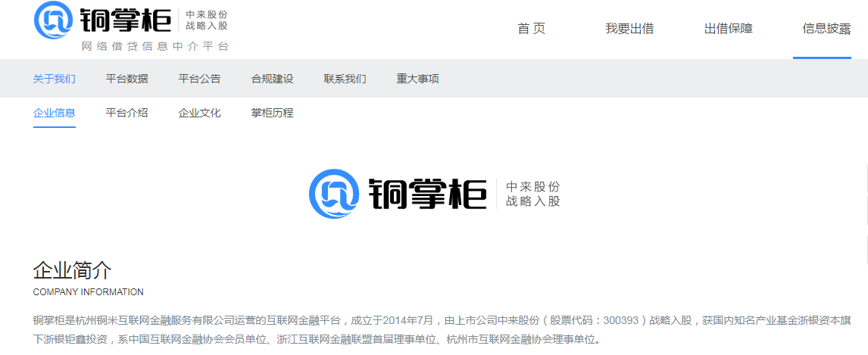Select 信息披露 in the top navigation

coord(826,29)
